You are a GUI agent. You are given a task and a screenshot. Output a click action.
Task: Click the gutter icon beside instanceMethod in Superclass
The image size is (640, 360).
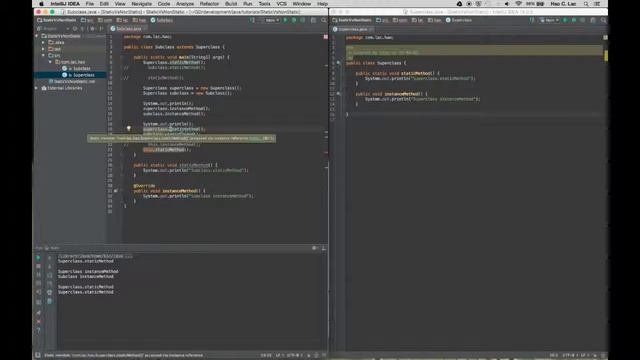pos(338,94)
